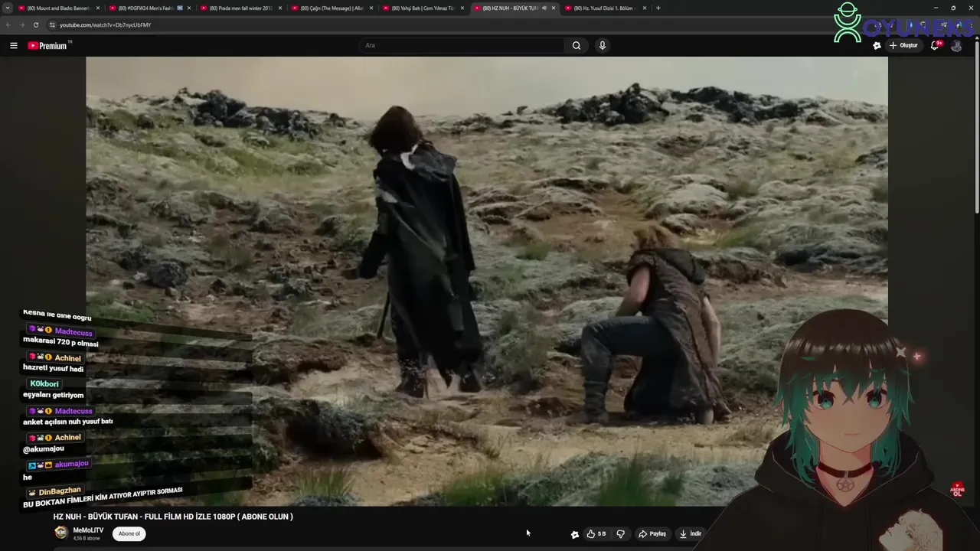Click the red ABONE OL overlay badge
The height and width of the screenshot is (551, 980).
point(957,489)
